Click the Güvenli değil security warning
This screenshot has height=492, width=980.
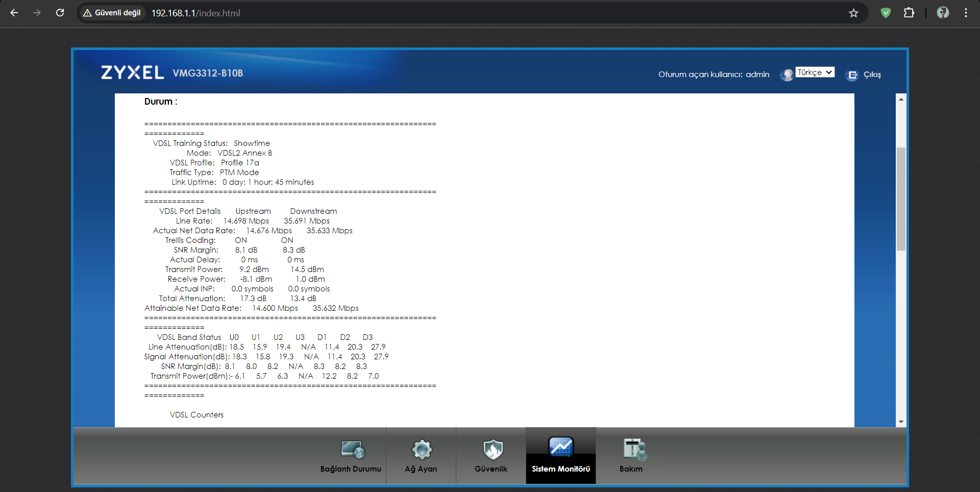112,13
